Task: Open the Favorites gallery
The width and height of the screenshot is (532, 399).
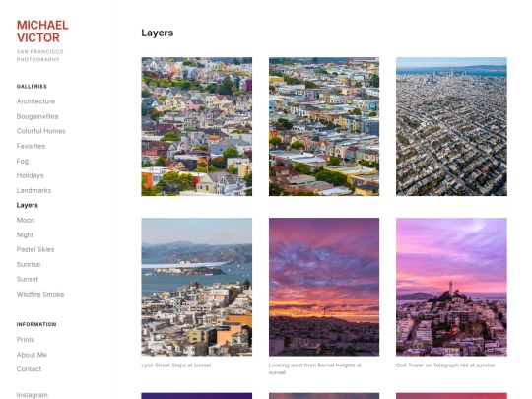Action: click(31, 146)
